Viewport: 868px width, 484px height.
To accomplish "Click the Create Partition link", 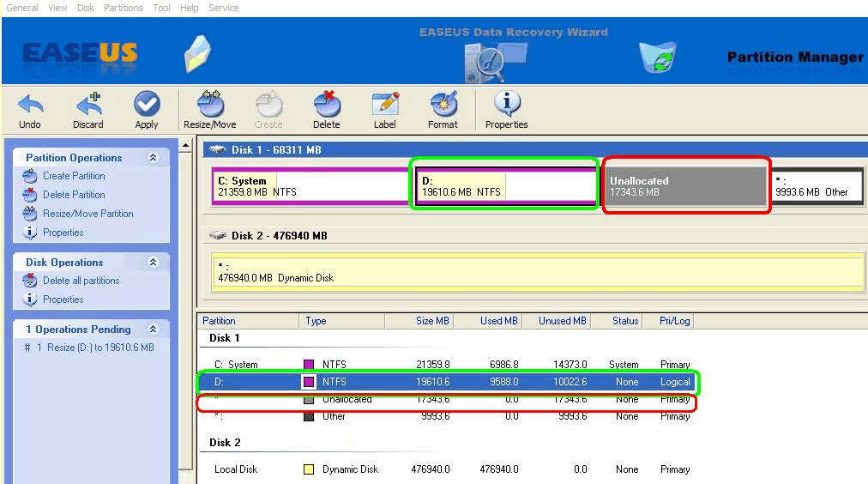I will pos(74,176).
